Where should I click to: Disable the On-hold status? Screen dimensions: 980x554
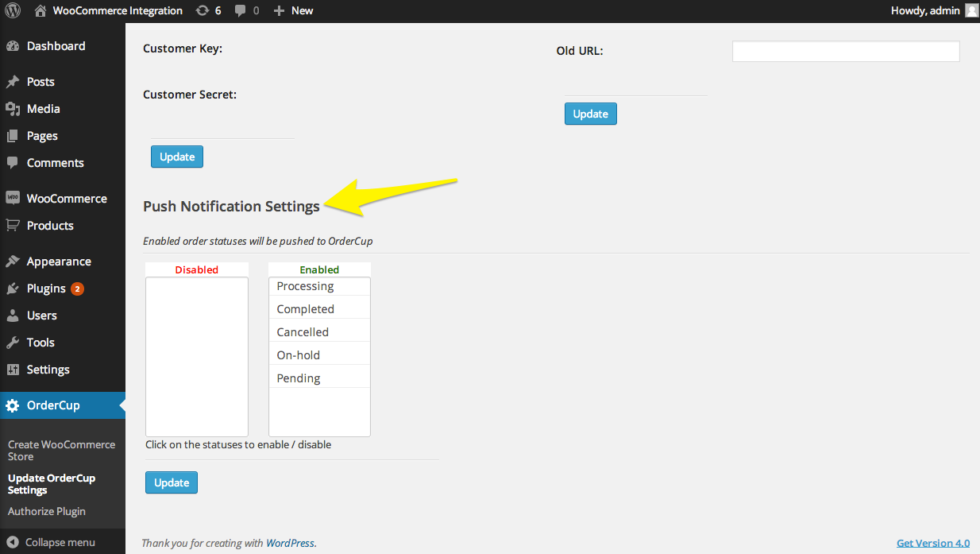[319, 355]
